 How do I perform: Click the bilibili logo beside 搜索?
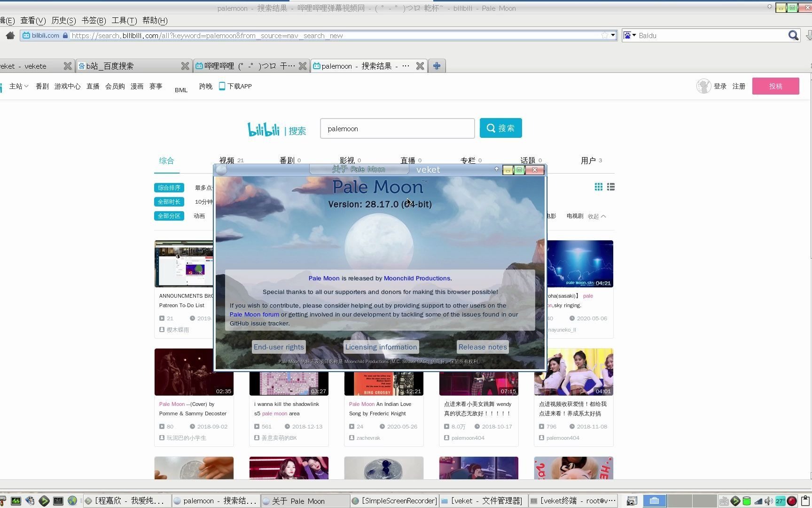coord(264,129)
